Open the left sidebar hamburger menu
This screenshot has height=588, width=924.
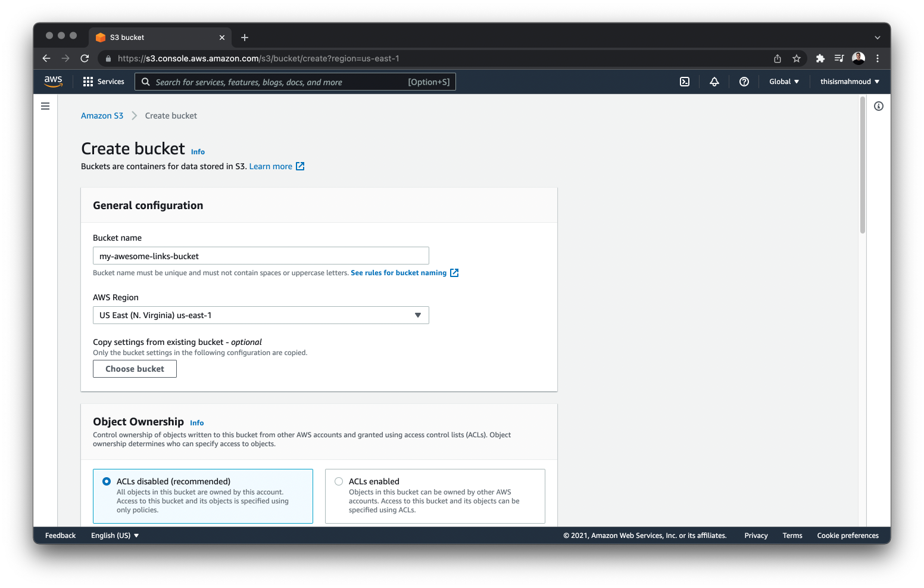[x=45, y=105]
